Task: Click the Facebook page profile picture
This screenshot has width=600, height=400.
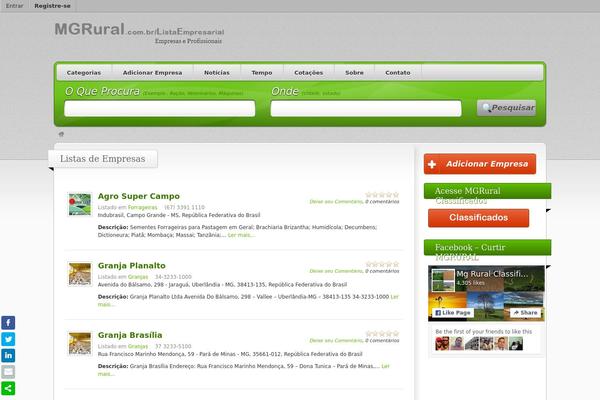Action: (x=443, y=280)
